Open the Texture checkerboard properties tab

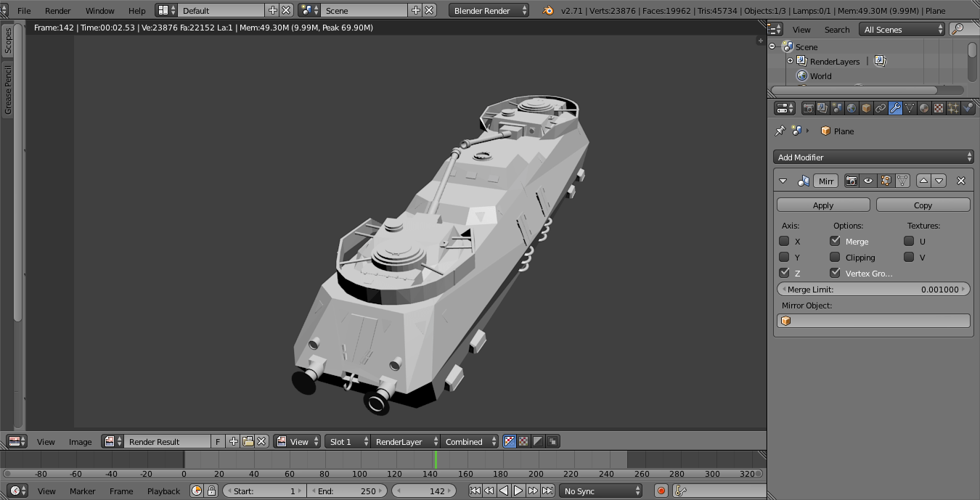(x=939, y=108)
